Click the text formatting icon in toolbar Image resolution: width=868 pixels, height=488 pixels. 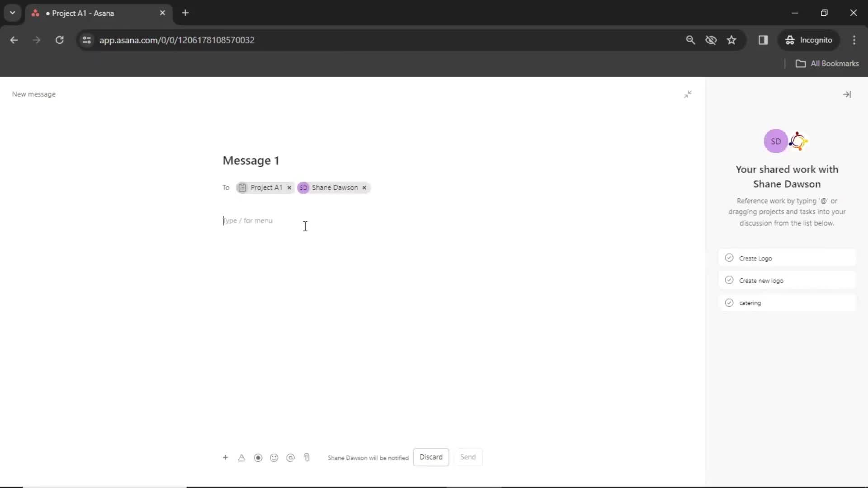pyautogui.click(x=241, y=458)
